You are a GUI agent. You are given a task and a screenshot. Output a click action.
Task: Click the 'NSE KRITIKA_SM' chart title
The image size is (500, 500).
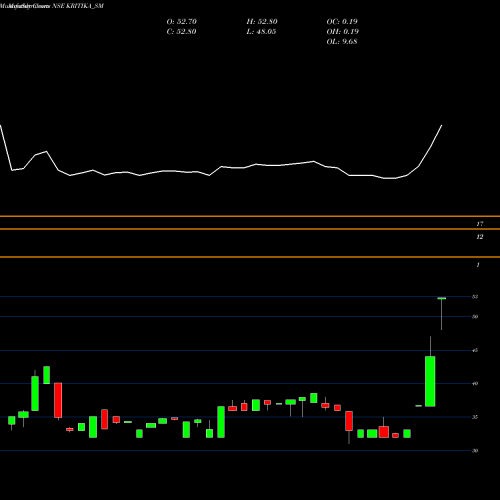click(78, 6)
